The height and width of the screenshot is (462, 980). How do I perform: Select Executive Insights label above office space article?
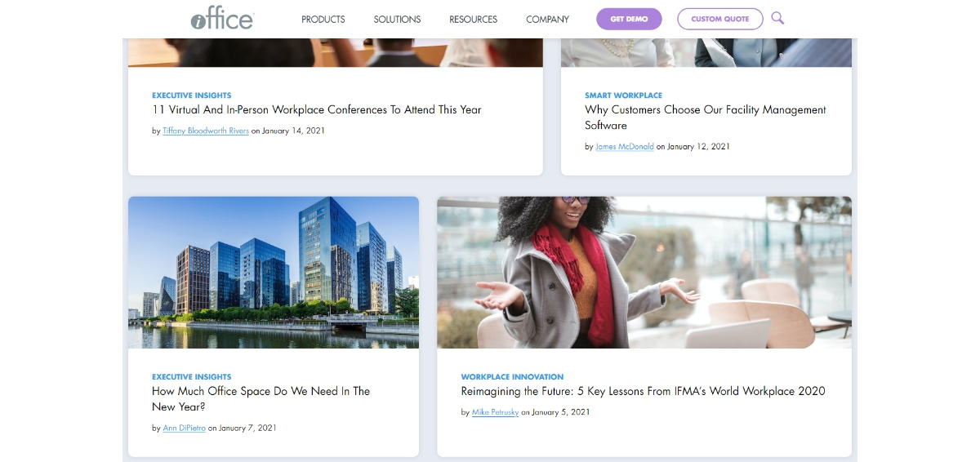(191, 377)
